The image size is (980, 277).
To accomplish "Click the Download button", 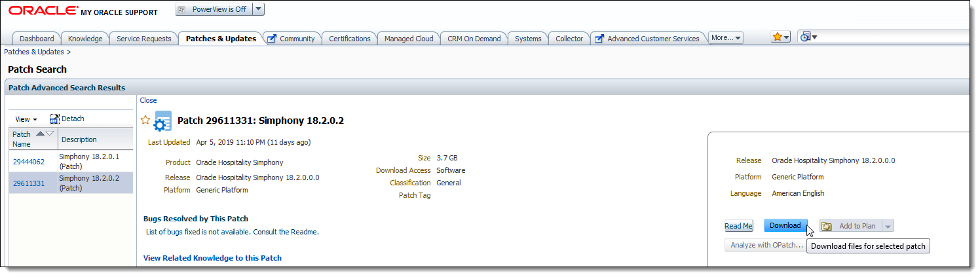I will 785,225.
